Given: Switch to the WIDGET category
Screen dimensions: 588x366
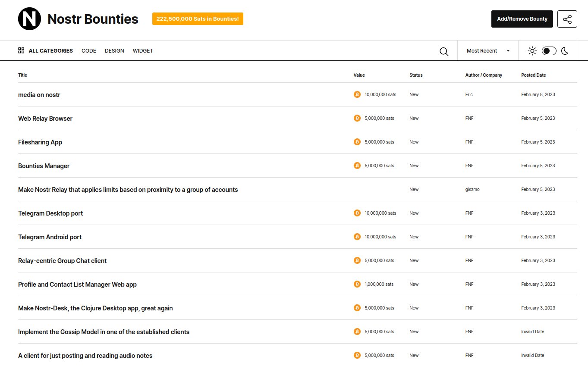Looking at the screenshot, I should click(143, 51).
